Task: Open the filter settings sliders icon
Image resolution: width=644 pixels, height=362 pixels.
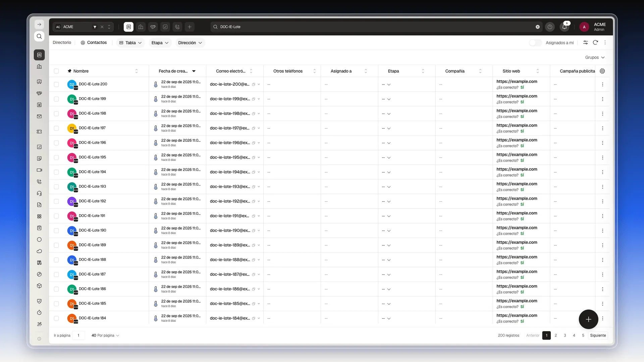Action: [585, 43]
